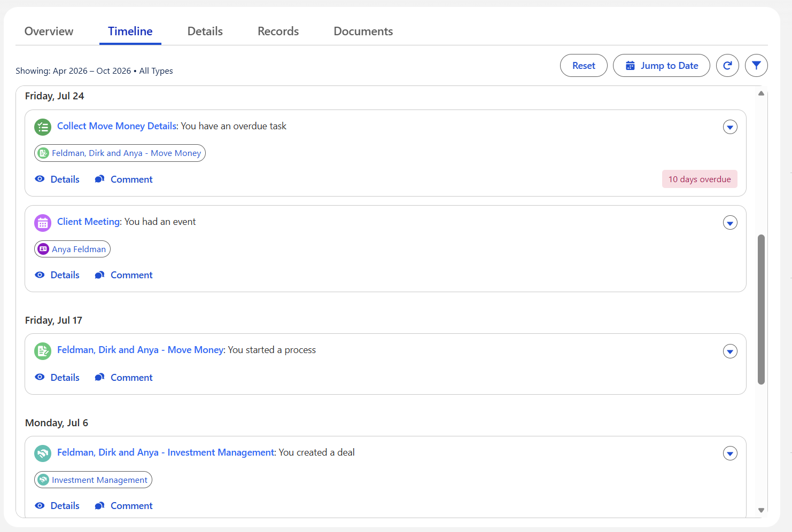Click the Comment link in the Investment Management deal card
The image size is (792, 532).
131,506
